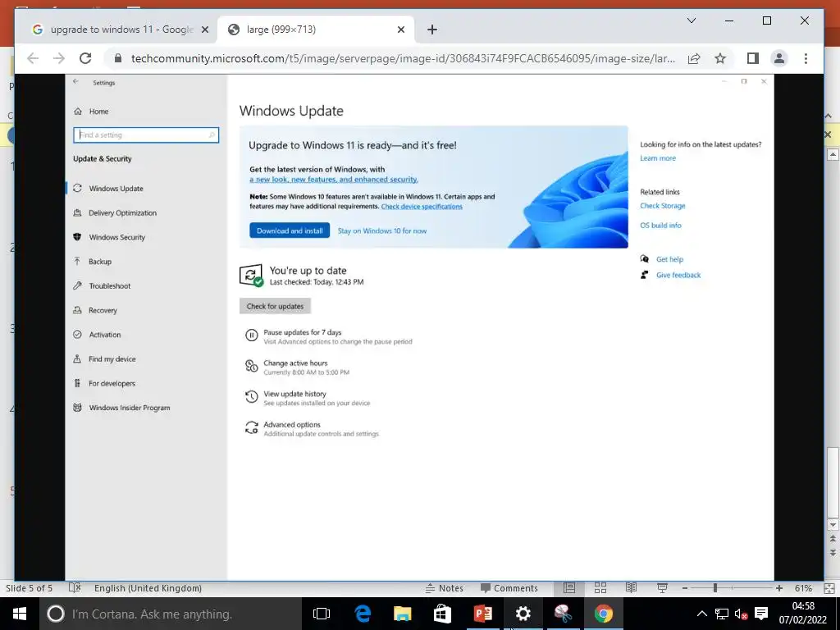Select Troubleshoot in Settings sidebar image
Screen dimensions: 840x630
(x=109, y=286)
